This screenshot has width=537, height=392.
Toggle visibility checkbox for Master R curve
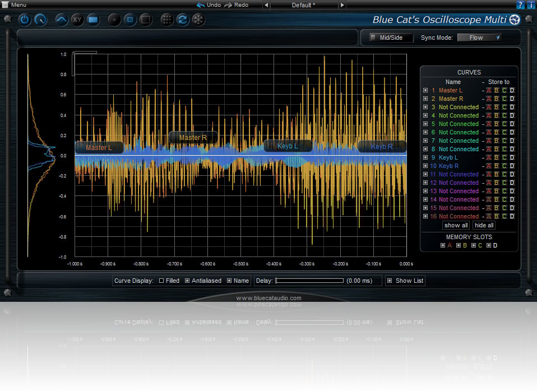(x=425, y=99)
